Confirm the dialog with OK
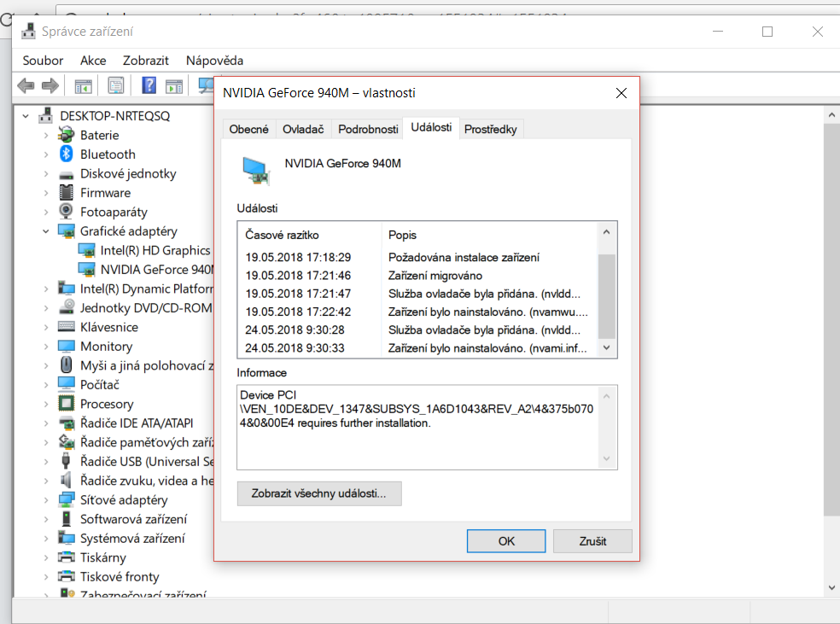 [506, 541]
